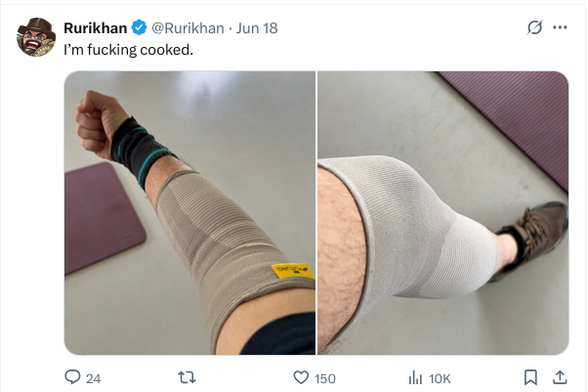Open the three-dot more options menu
588x392 pixels.
(560, 27)
